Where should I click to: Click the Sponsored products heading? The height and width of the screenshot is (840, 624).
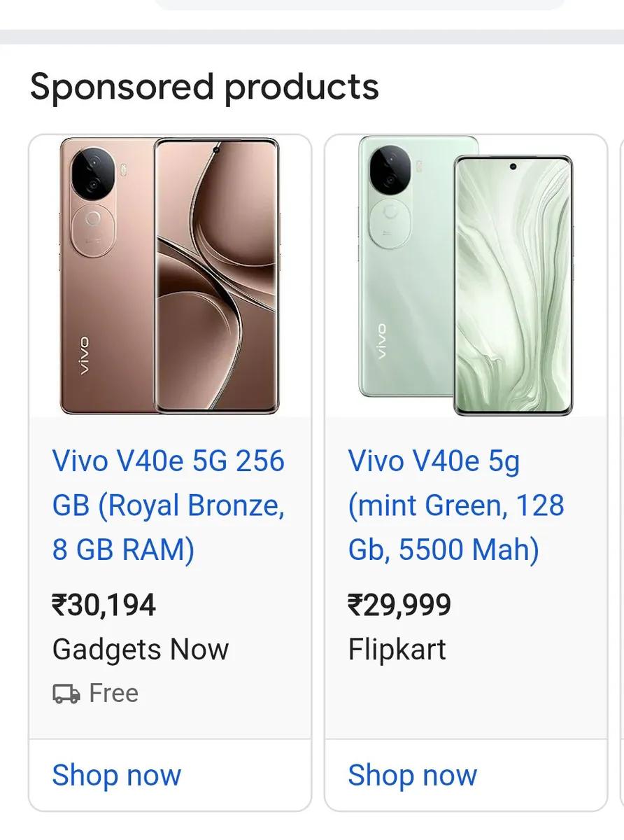204,87
